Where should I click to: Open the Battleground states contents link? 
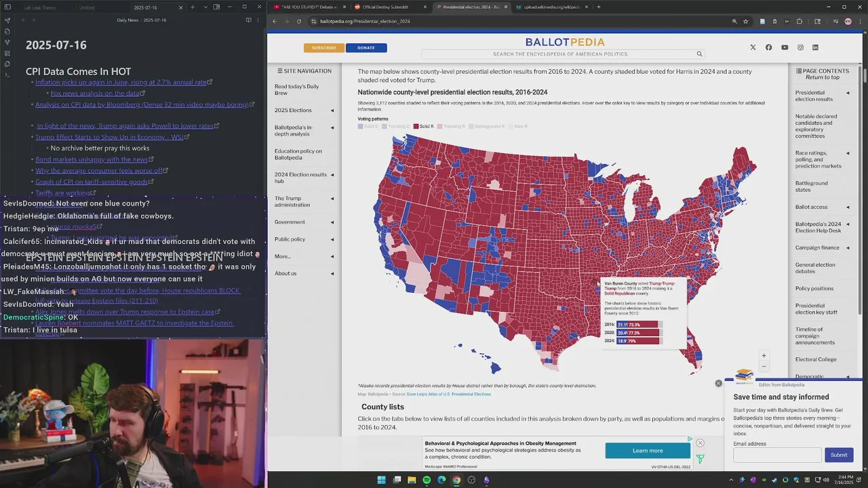coord(811,186)
